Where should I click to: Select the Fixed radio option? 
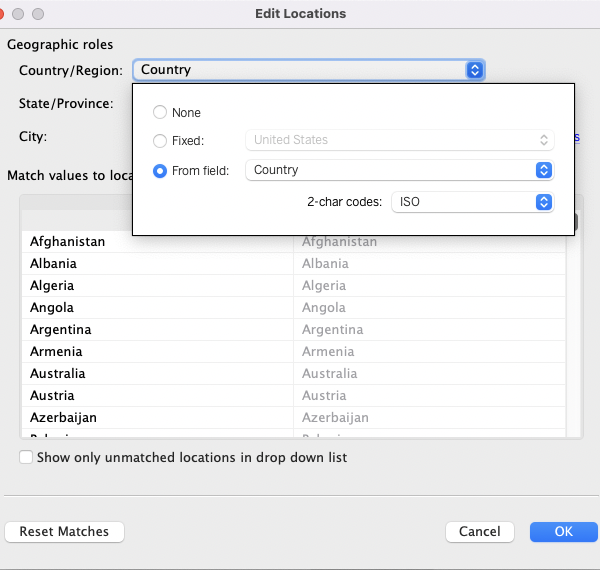click(x=160, y=141)
